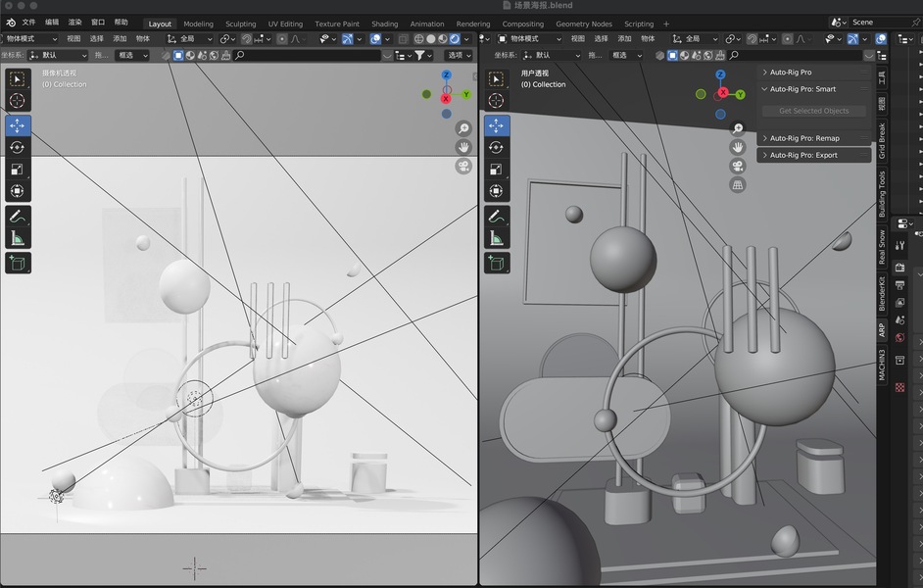Click the Get Selected Objects button
The image size is (923, 588).
coord(813,111)
